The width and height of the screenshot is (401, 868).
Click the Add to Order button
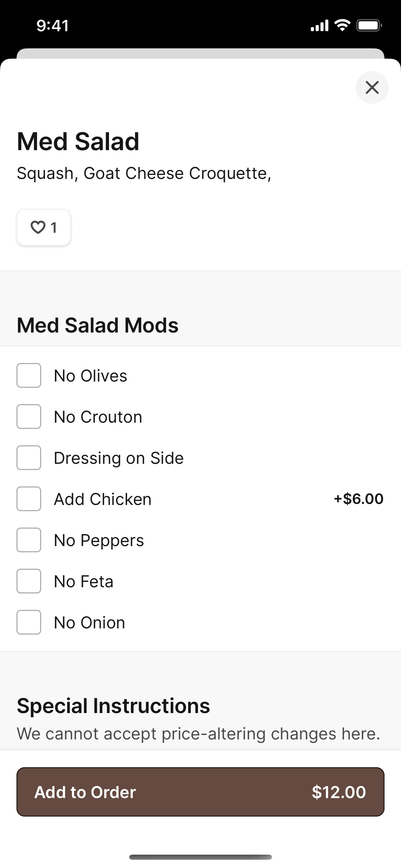pos(200,792)
